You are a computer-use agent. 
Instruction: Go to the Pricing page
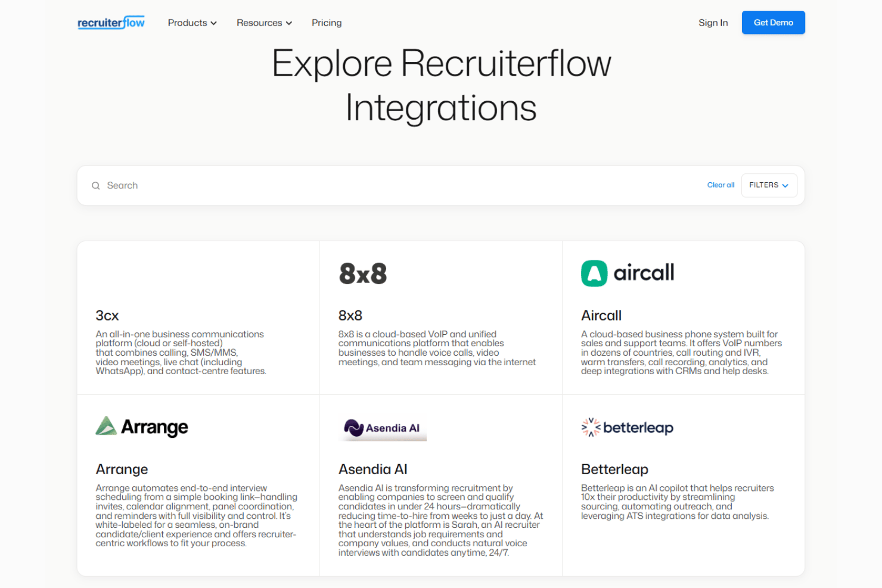[327, 23]
